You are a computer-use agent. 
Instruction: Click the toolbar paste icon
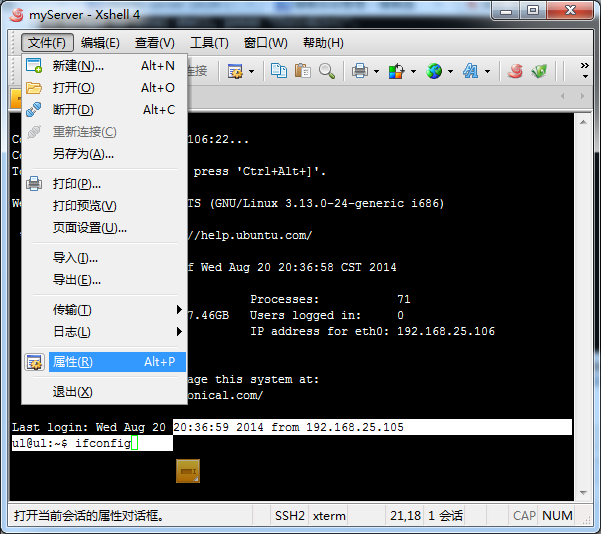pyautogui.click(x=302, y=71)
